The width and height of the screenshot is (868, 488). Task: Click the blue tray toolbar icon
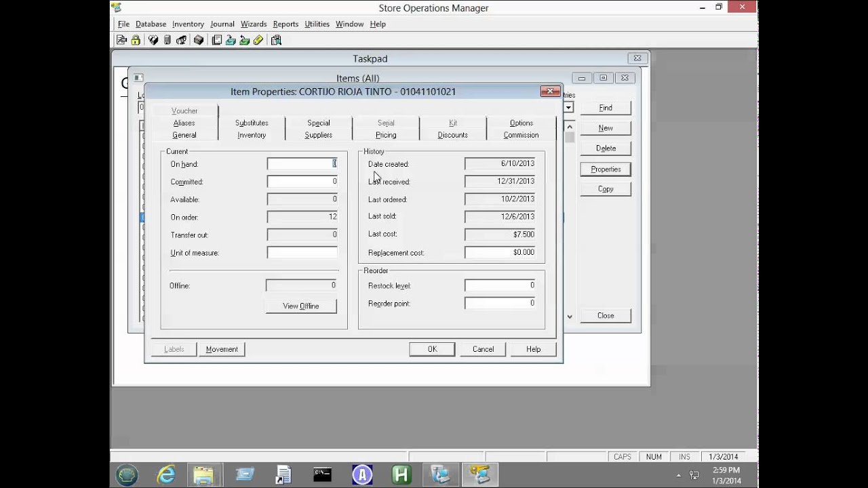point(231,41)
